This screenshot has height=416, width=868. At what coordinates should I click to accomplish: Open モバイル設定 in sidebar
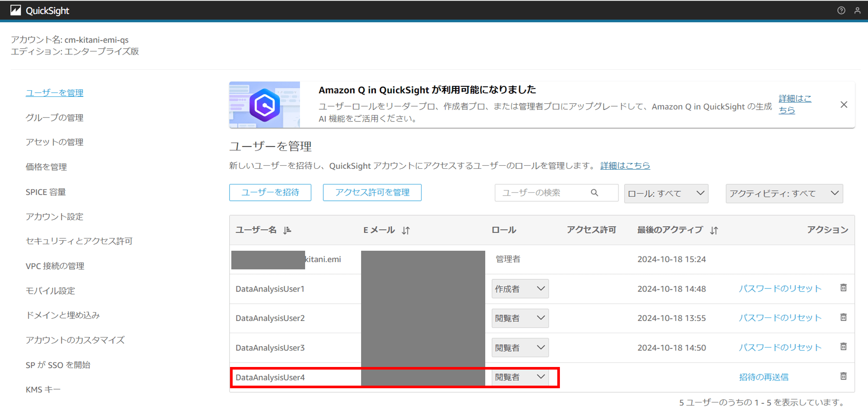pos(50,291)
